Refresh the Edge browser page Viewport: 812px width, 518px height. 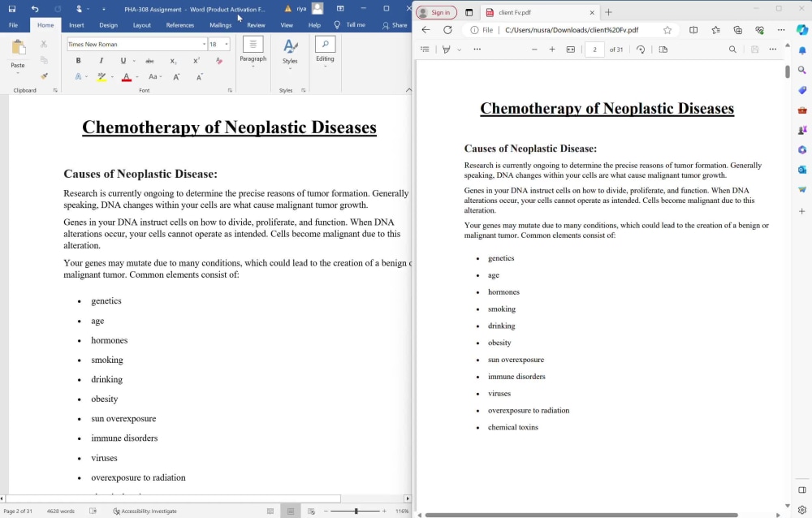(x=448, y=30)
